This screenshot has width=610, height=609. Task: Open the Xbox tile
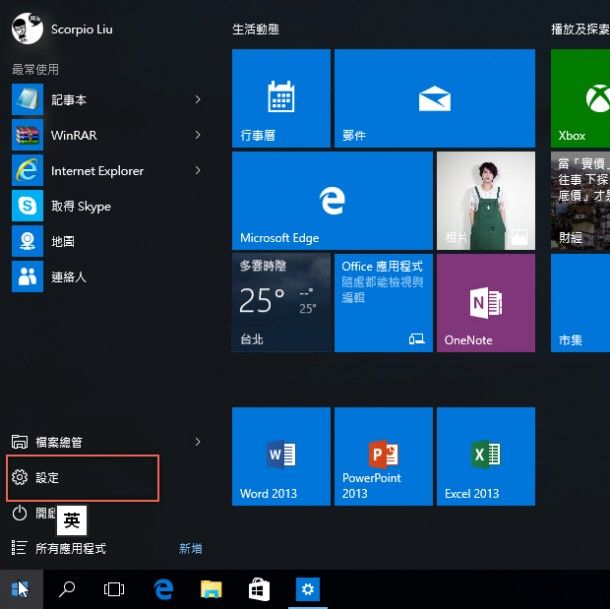[580, 98]
